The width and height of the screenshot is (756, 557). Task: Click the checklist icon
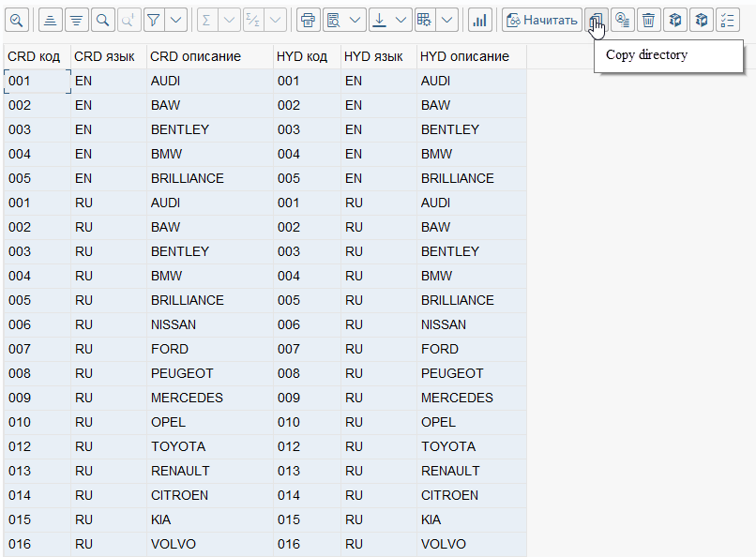pyautogui.click(x=728, y=21)
